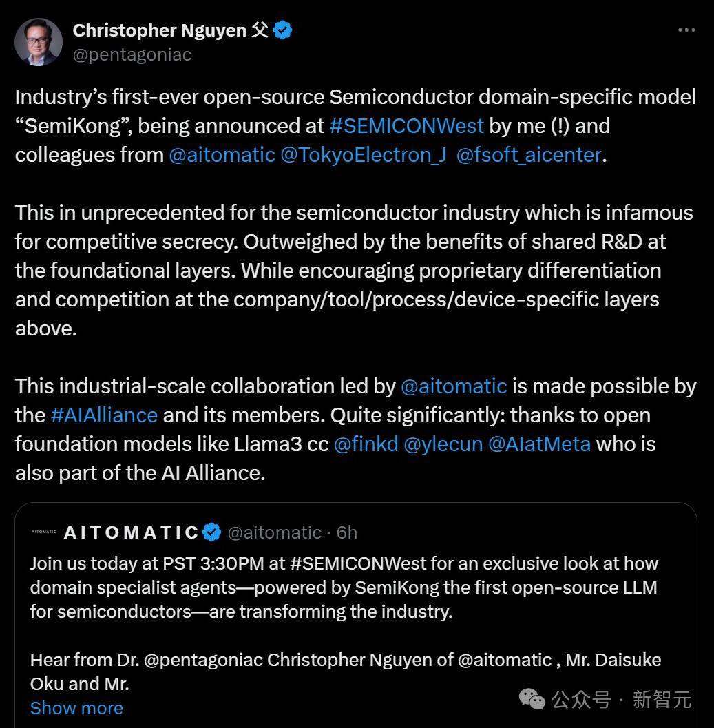
Task: Open the @ylecun profile mention
Action: (x=443, y=444)
